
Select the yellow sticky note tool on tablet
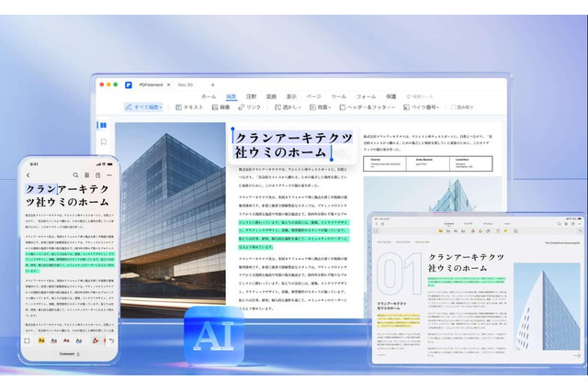(505, 231)
